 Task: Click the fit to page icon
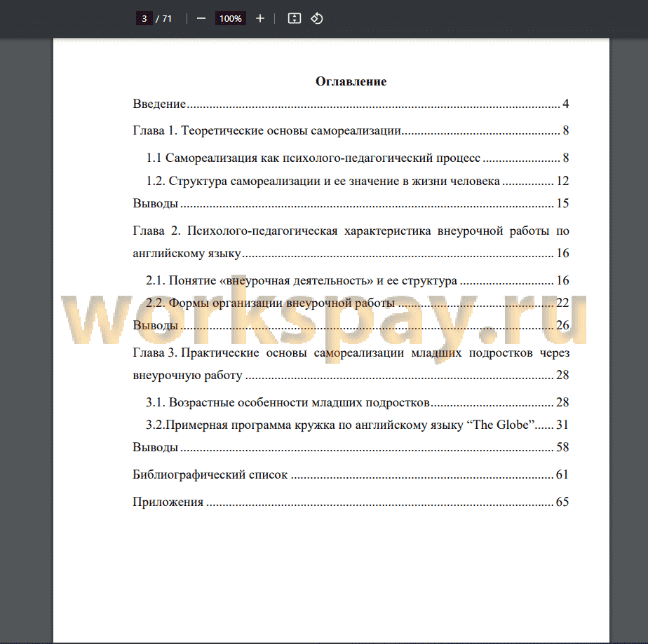pos(295,19)
